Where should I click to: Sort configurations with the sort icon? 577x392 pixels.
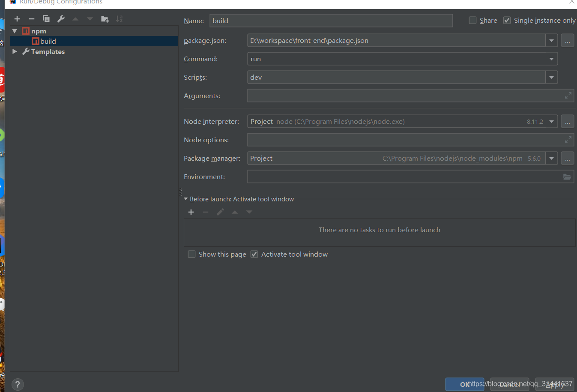pos(119,19)
